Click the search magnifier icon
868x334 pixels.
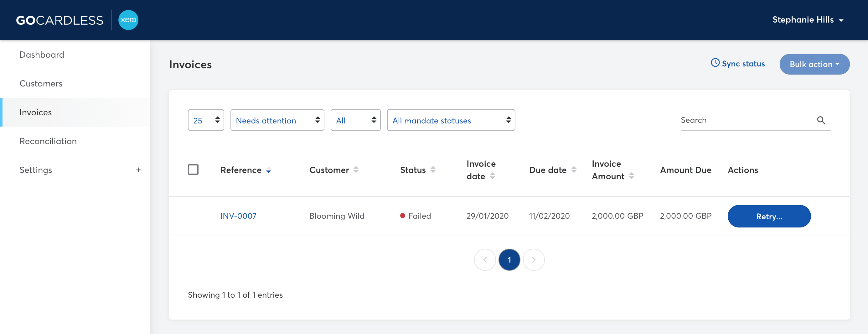point(821,120)
